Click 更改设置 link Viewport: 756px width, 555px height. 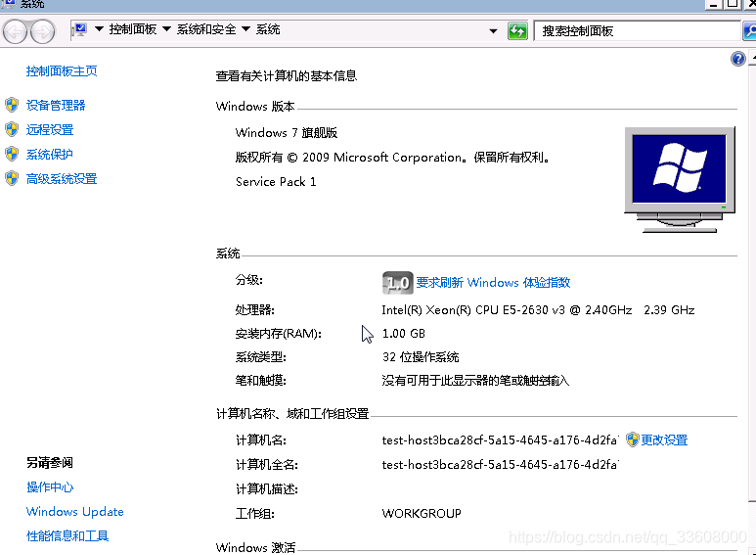(x=664, y=440)
